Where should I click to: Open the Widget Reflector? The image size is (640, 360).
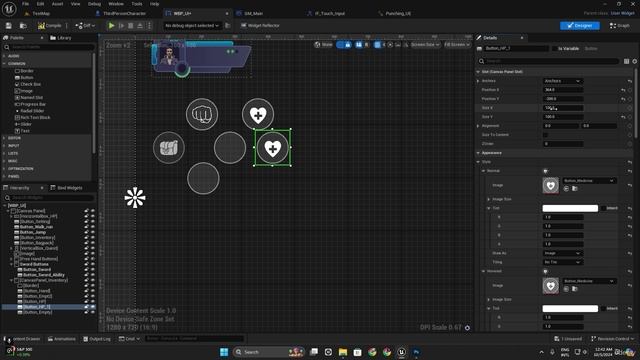(260, 26)
